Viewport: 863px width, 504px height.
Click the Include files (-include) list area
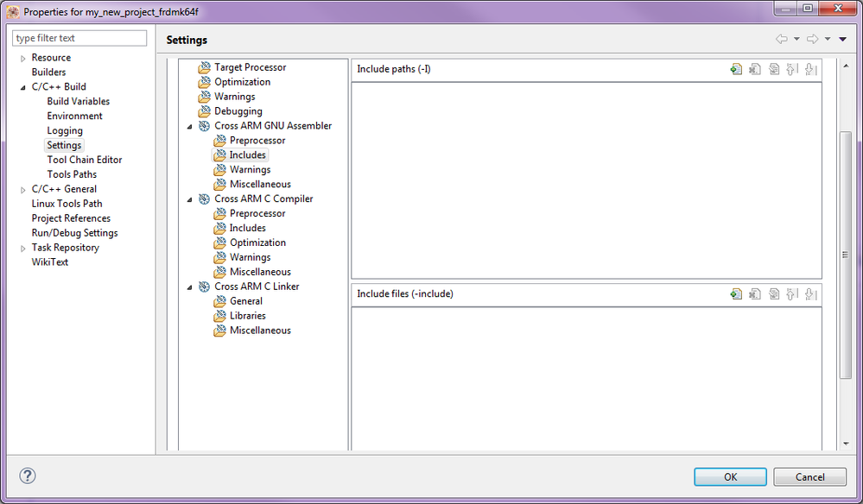click(x=587, y=379)
